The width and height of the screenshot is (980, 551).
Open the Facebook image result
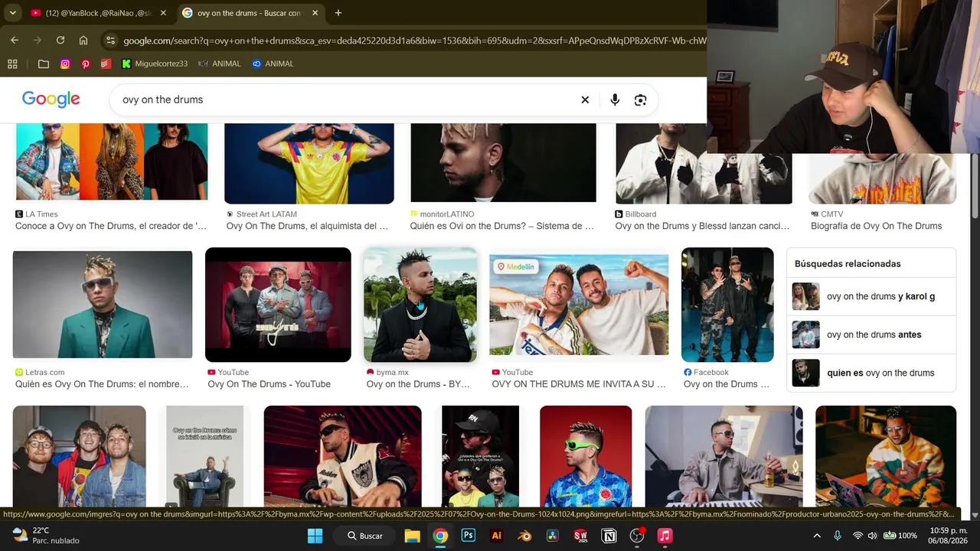[x=727, y=305]
